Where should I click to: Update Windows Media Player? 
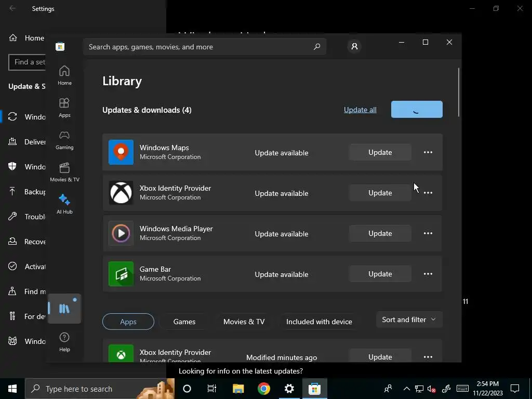(x=380, y=233)
